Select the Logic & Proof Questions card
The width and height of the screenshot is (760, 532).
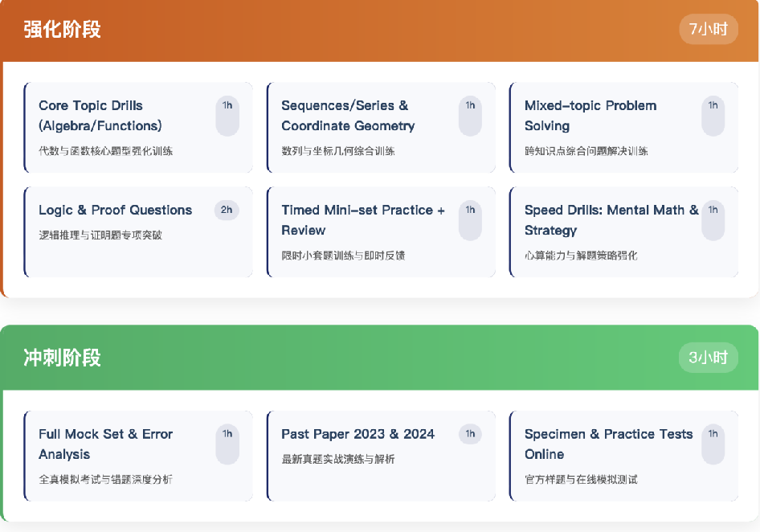tap(121, 231)
